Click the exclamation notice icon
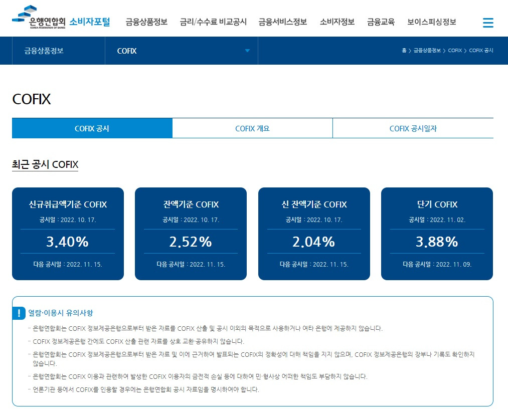This screenshot has width=508, height=420. pos(19,314)
